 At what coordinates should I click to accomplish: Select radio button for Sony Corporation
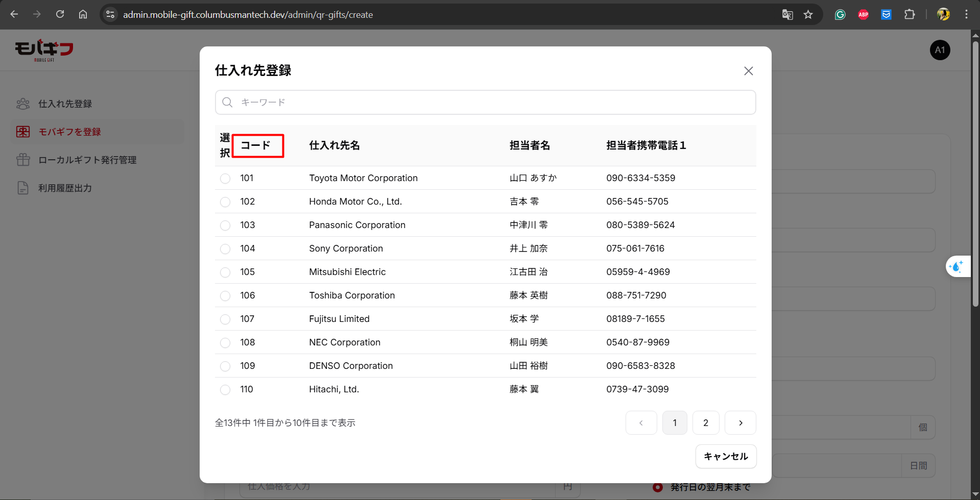tap(225, 249)
